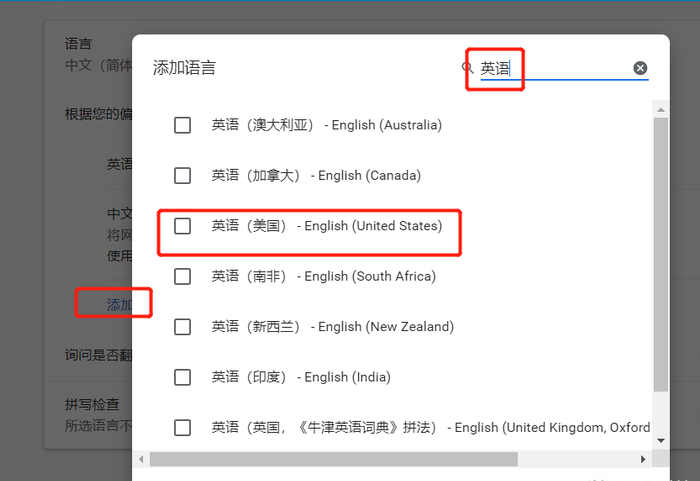This screenshot has height=481, width=700.
Task: Tick the English (India) checkbox
Action: pos(182,377)
